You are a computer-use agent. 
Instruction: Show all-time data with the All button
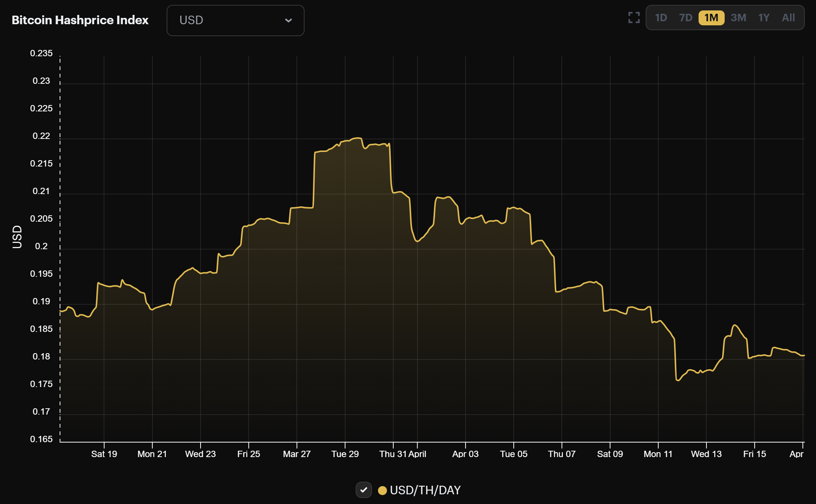click(x=788, y=17)
